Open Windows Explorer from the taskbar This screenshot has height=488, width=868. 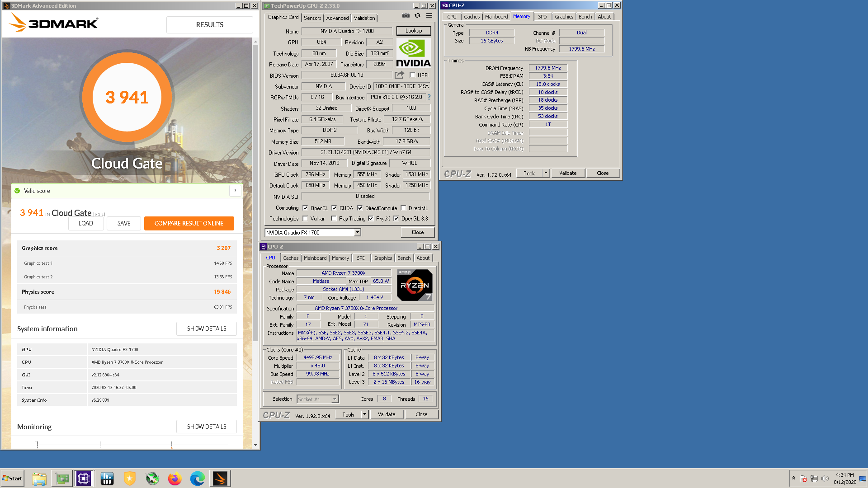tap(39, 479)
